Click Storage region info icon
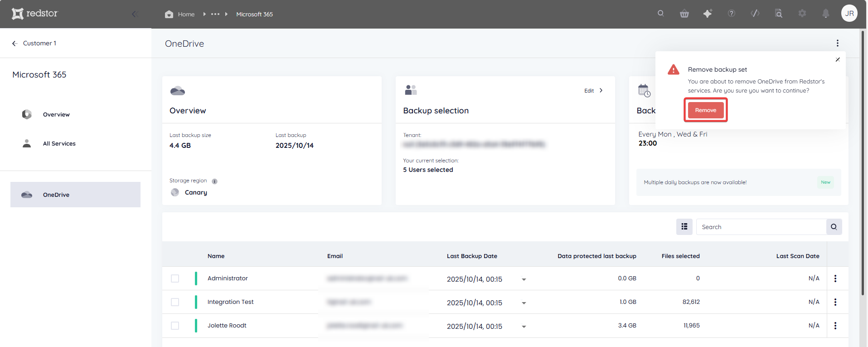The image size is (868, 347). point(215,181)
